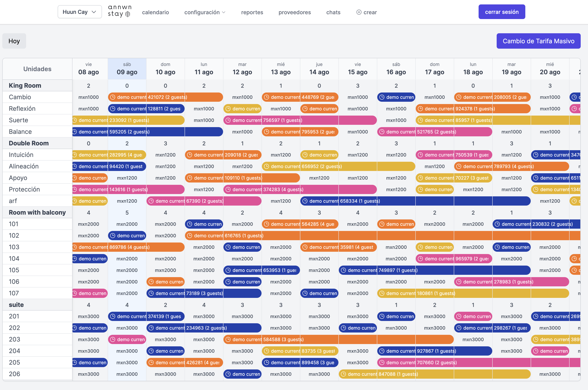
Task: Click the clock icon on reservation 750539
Action: [421, 155]
